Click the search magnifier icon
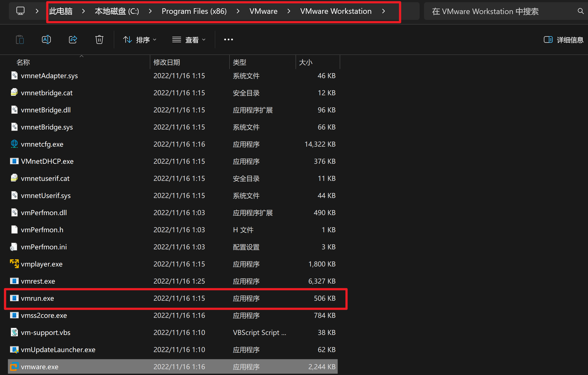 click(581, 11)
